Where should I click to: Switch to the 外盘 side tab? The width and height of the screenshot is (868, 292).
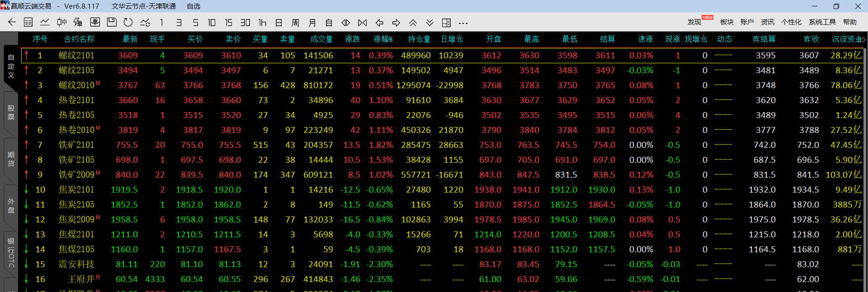click(x=11, y=205)
